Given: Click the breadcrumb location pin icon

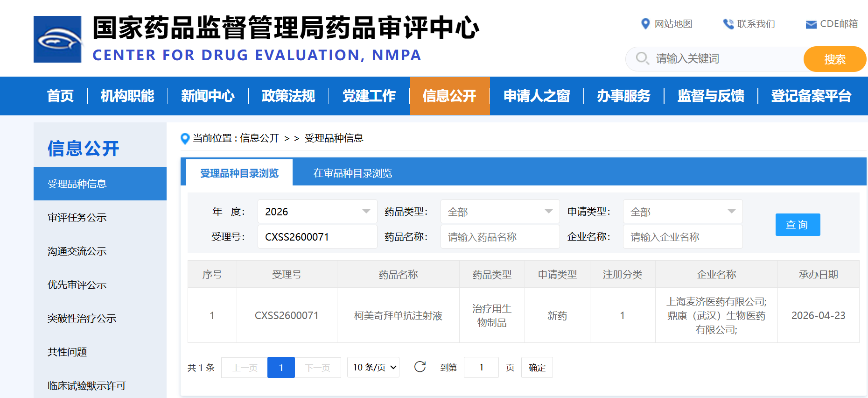Looking at the screenshot, I should click(x=185, y=138).
